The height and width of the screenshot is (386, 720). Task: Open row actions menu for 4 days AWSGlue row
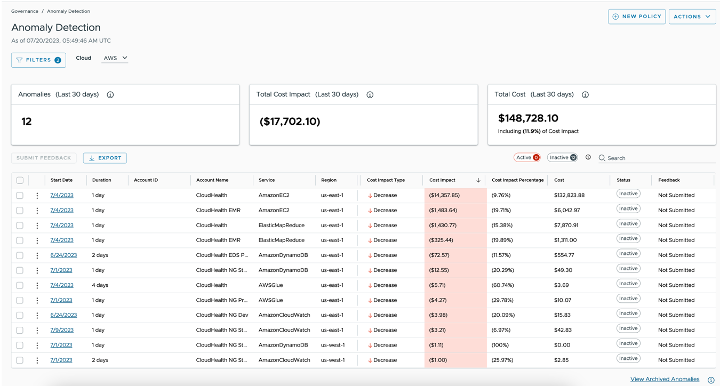[x=37, y=285]
